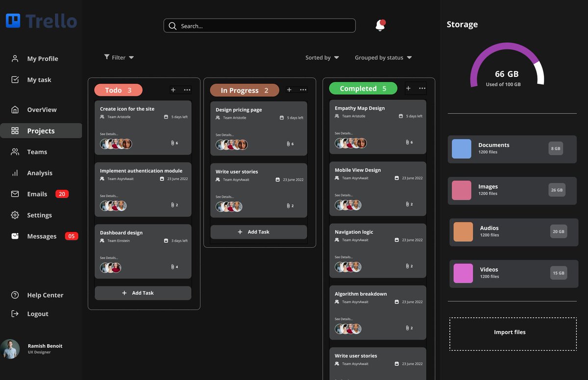Click the In Progress 2 column label

245,90
